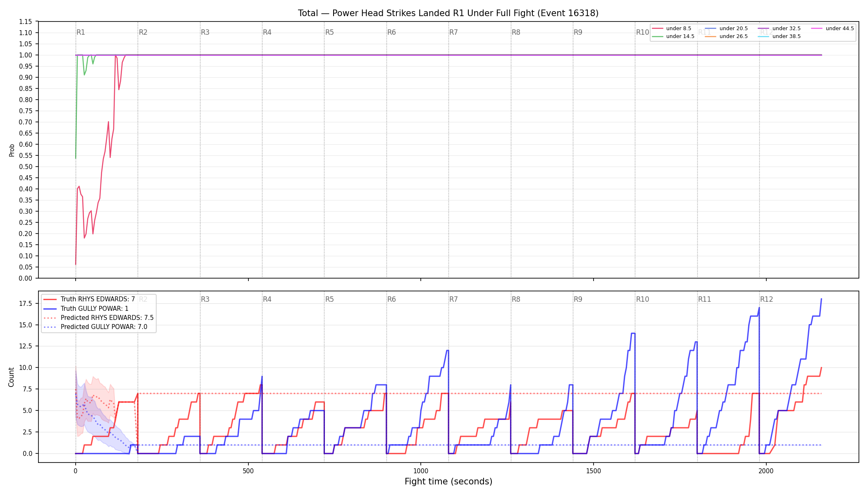
Task: Click the 'Prob' y-axis label
Action: point(12,150)
